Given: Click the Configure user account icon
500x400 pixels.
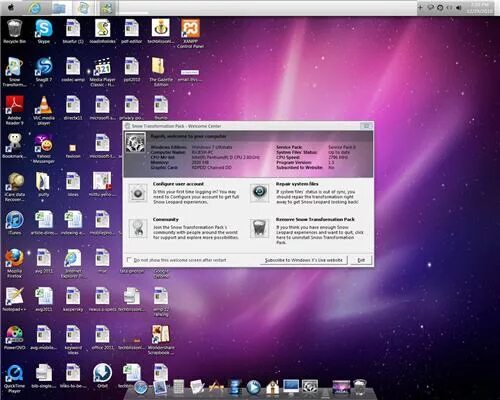Looking at the screenshot, I should 138,193.
